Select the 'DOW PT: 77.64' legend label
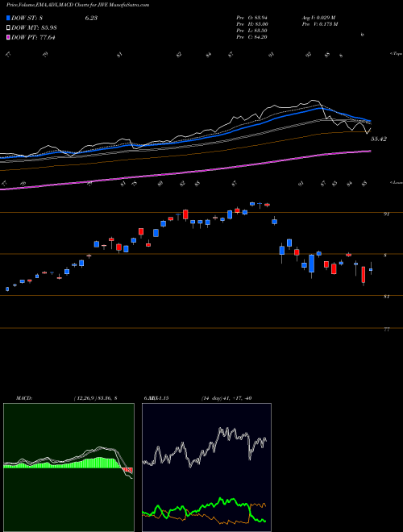The height and width of the screenshot is (532, 403). (33, 38)
